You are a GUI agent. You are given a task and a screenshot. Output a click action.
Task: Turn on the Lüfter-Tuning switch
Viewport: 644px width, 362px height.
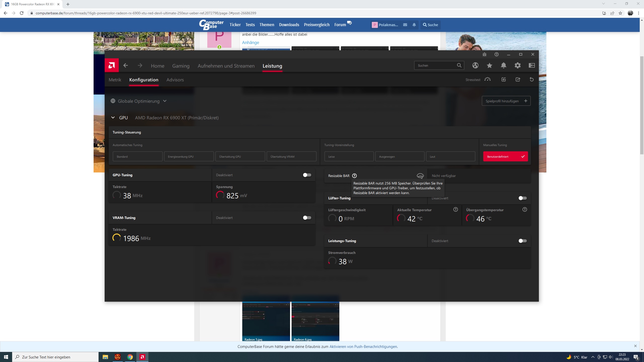[522, 198]
